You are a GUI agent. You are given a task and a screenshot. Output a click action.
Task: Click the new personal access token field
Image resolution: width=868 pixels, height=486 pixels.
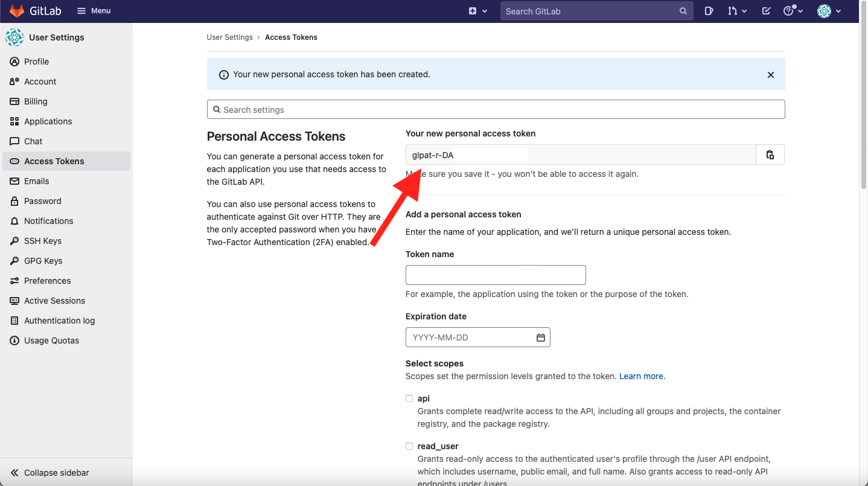pyautogui.click(x=581, y=155)
